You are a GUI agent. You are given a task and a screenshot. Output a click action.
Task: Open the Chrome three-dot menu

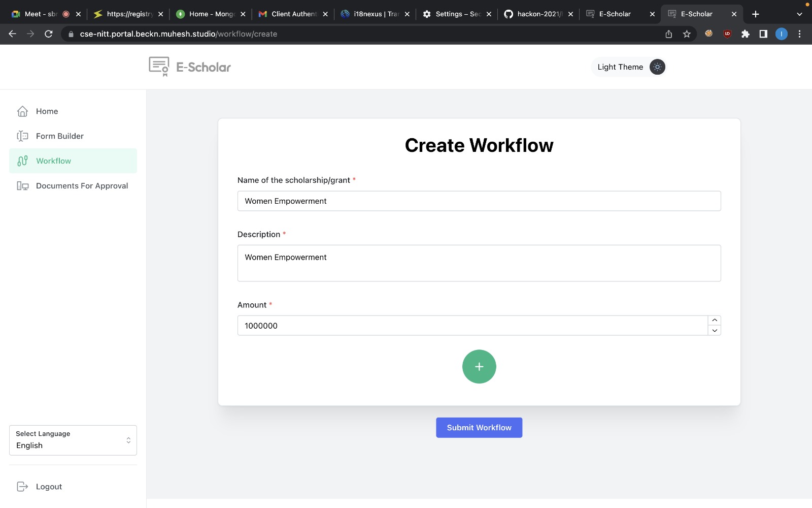[x=800, y=34]
